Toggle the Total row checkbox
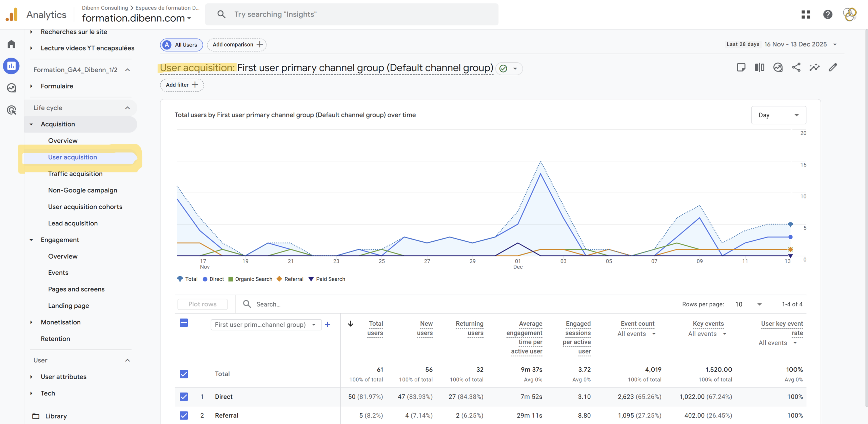 coord(184,374)
